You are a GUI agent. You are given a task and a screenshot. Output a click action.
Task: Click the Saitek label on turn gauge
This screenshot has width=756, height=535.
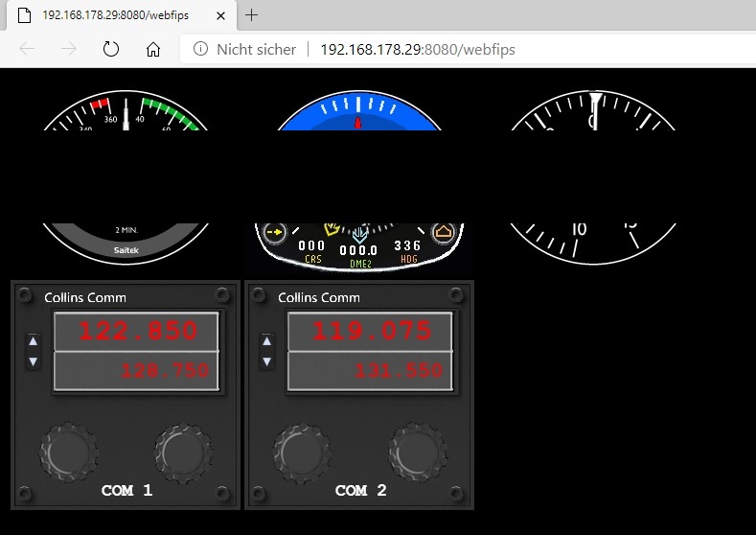click(126, 250)
